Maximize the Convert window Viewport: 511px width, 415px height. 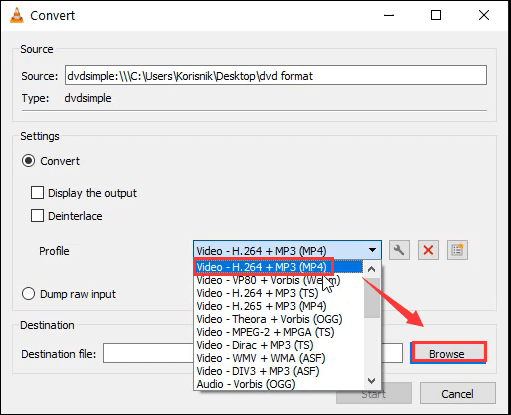point(436,15)
